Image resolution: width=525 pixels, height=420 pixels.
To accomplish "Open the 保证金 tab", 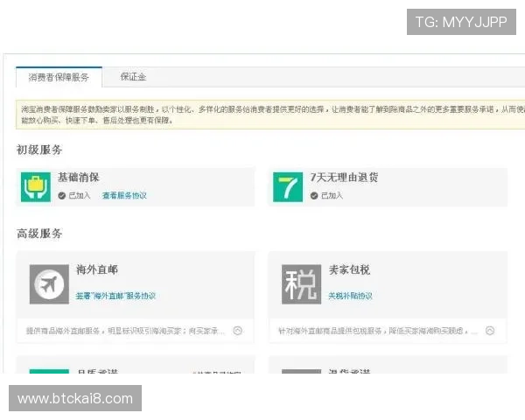I will [x=133, y=77].
